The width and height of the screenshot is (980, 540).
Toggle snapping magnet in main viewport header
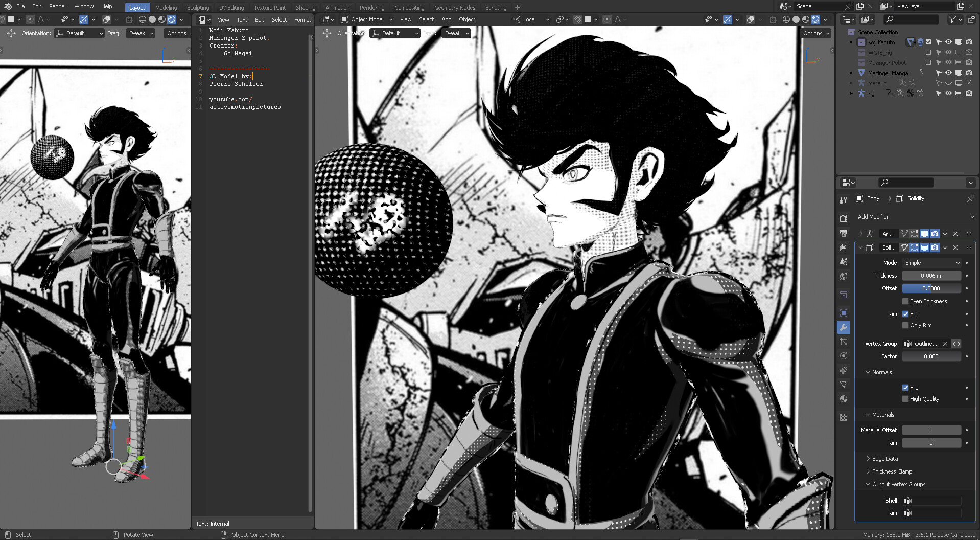(x=578, y=19)
